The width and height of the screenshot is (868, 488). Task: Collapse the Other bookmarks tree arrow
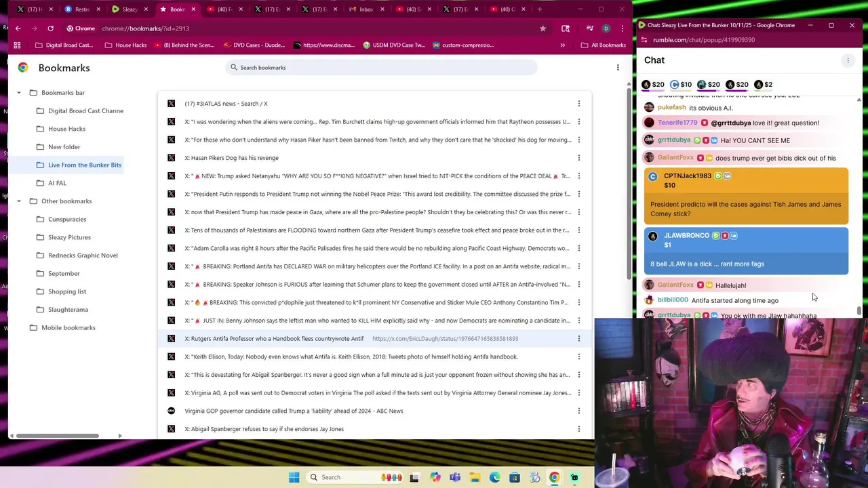(19, 201)
